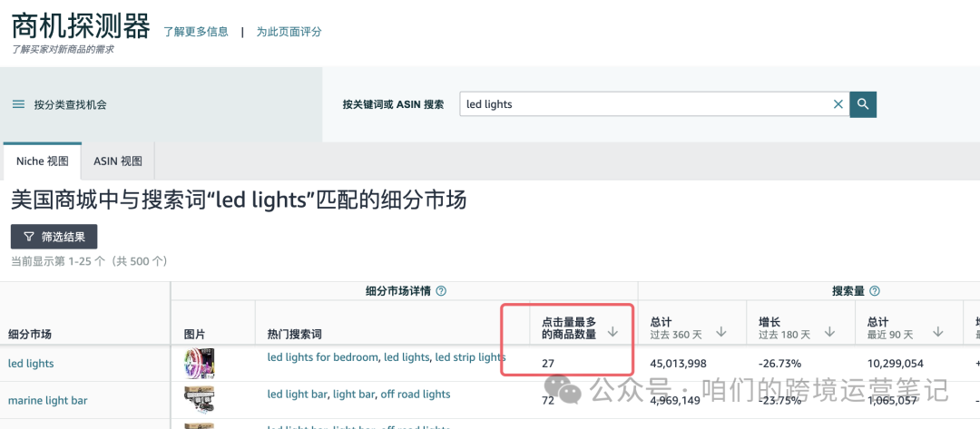
Task: Click 为此页面评分 link
Action: pos(289,32)
